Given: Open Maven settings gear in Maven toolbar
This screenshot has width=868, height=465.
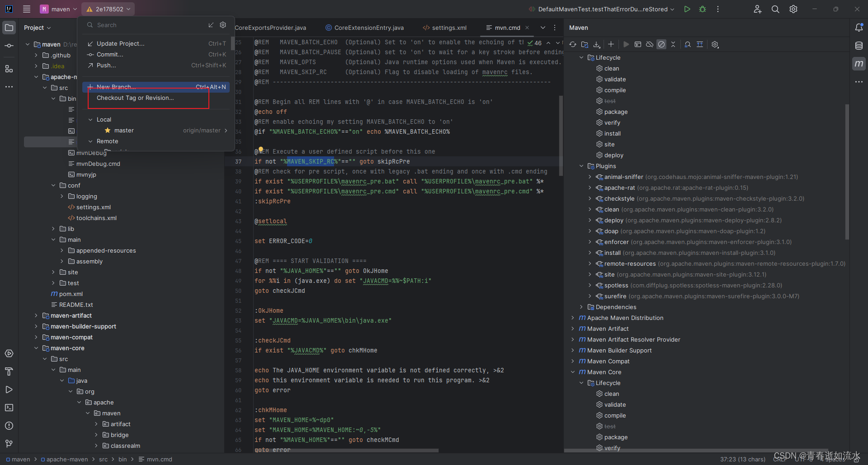Looking at the screenshot, I should pos(715,44).
